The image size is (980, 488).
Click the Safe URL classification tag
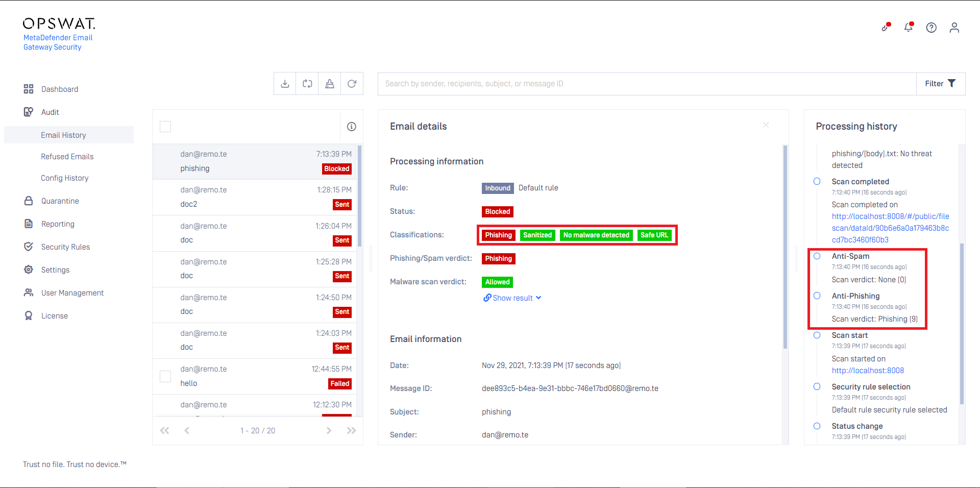coord(654,235)
